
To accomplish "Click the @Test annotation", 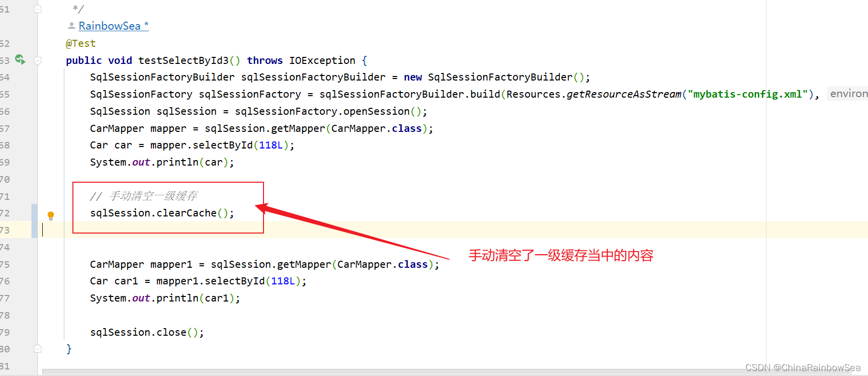I will 80,43.
